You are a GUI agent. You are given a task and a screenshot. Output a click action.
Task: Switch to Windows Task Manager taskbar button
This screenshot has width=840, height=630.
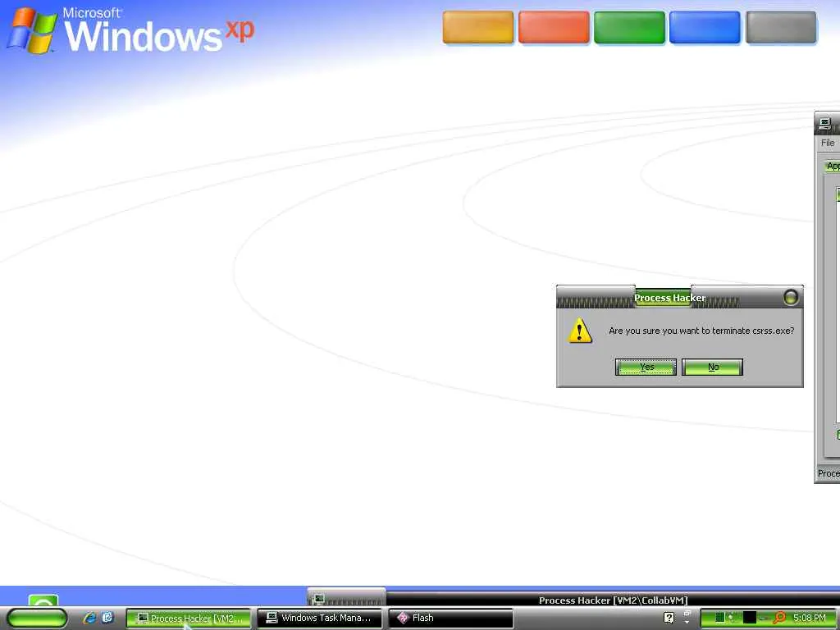tap(320, 619)
